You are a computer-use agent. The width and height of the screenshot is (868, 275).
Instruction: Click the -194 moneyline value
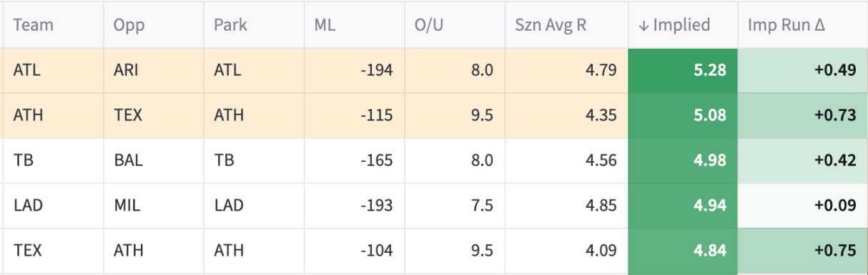coord(355,70)
